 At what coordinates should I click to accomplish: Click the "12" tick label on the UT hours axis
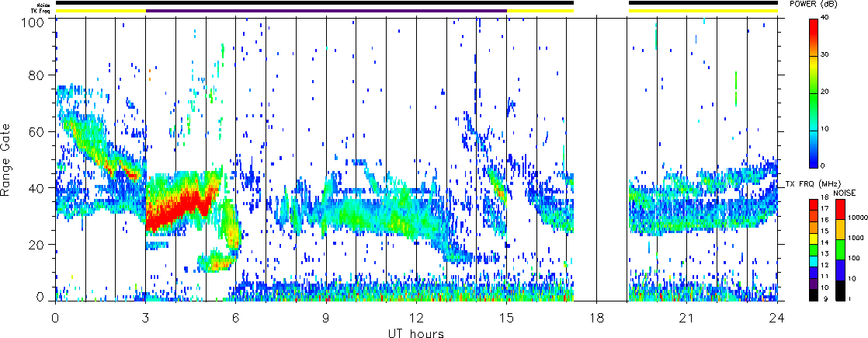click(416, 318)
